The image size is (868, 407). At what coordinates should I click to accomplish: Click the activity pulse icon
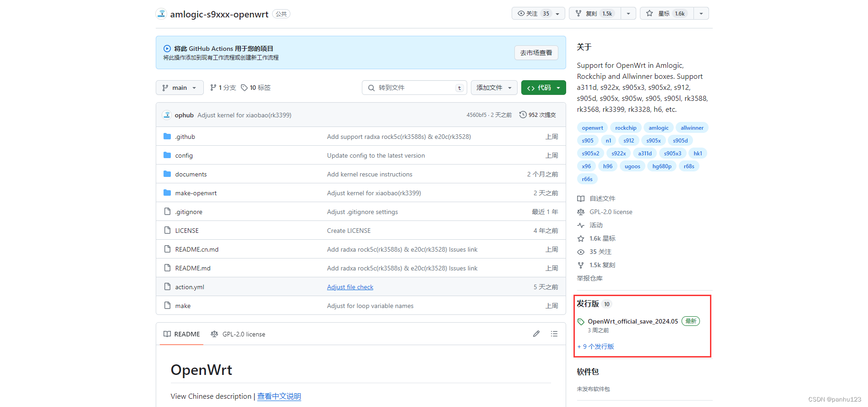[x=581, y=225]
